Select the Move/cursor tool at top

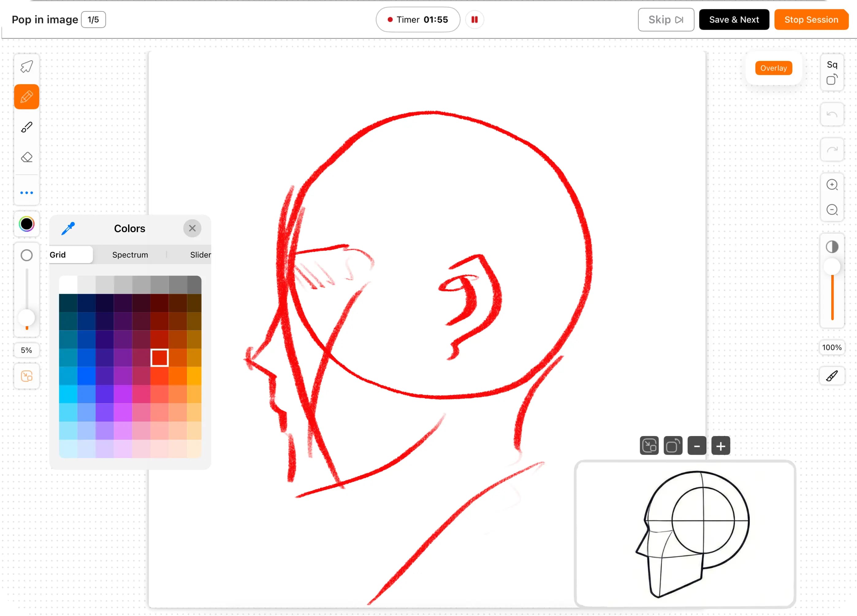click(26, 67)
